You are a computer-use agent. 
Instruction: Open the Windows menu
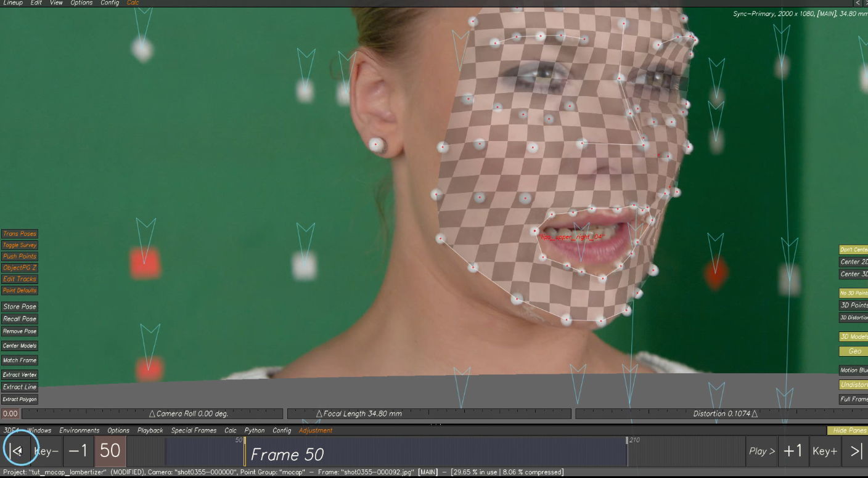pos(39,431)
